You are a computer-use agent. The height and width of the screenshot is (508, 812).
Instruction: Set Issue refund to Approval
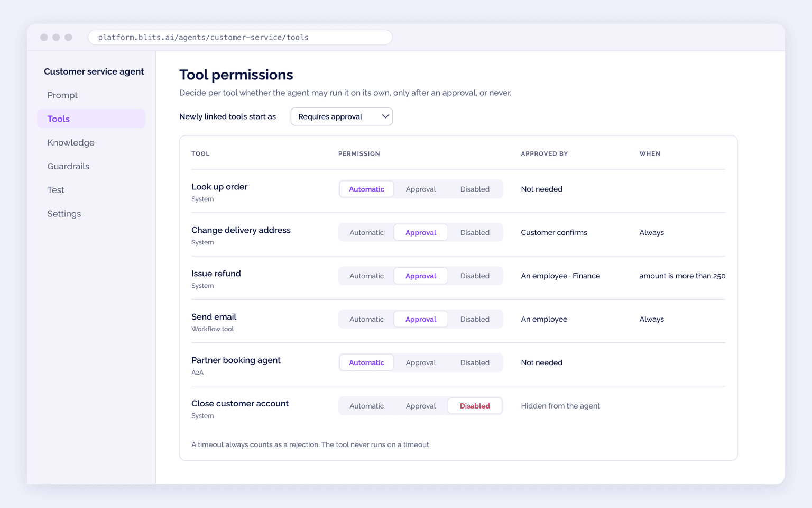[x=421, y=276]
